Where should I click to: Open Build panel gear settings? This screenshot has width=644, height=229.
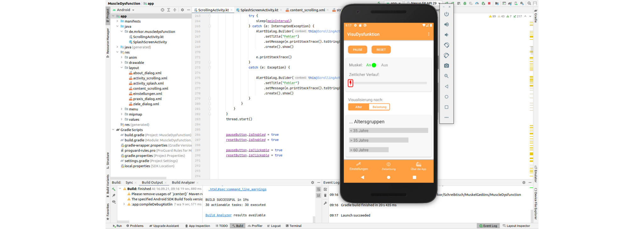(313, 182)
